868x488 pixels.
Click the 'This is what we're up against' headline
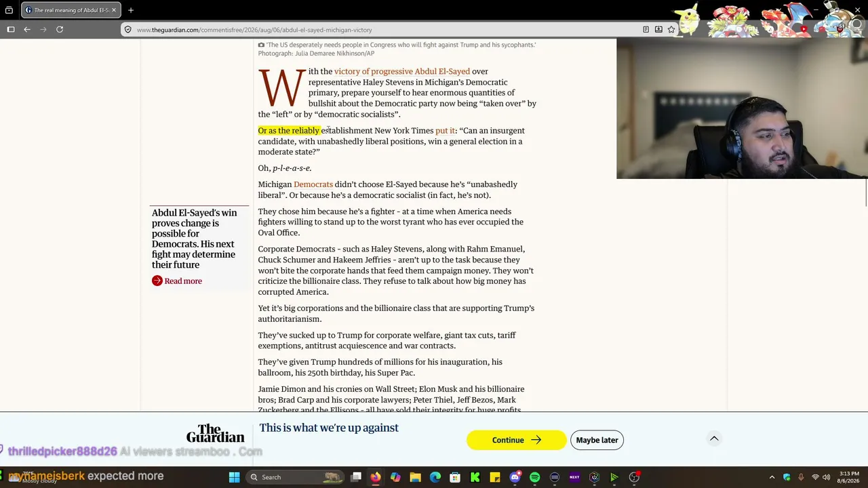tap(329, 428)
